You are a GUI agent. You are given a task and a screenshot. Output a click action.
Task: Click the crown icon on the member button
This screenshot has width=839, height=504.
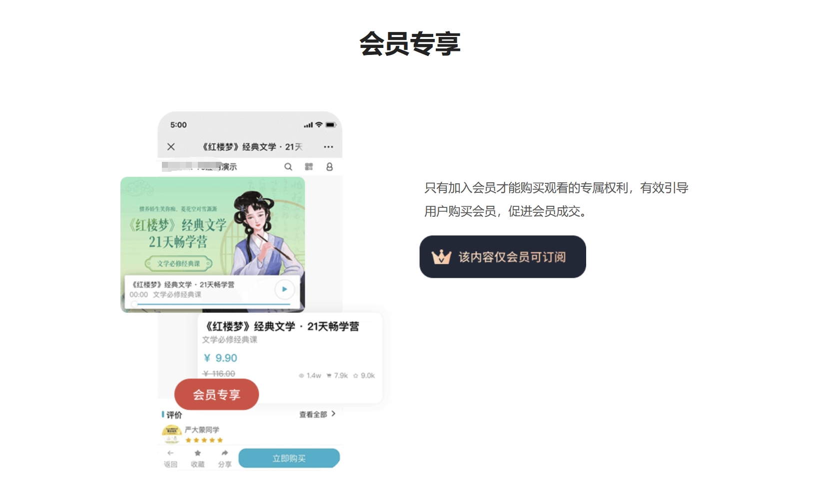pos(441,257)
